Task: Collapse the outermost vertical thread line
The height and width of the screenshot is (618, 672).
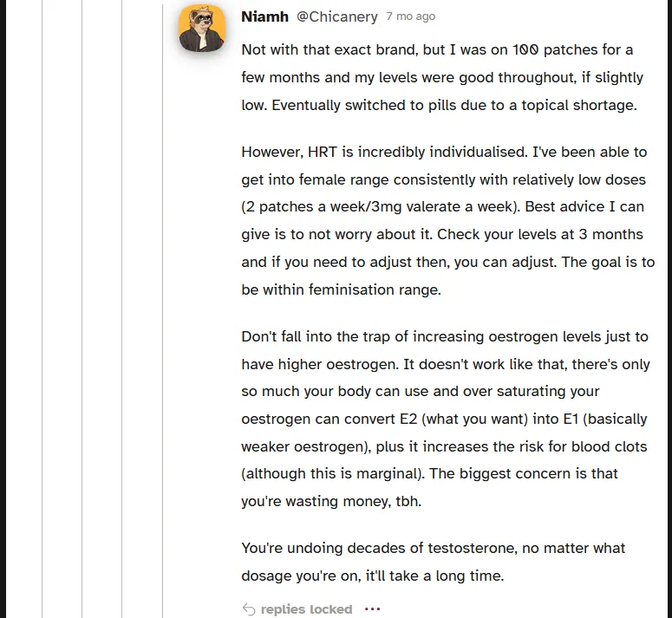Action: [42, 309]
